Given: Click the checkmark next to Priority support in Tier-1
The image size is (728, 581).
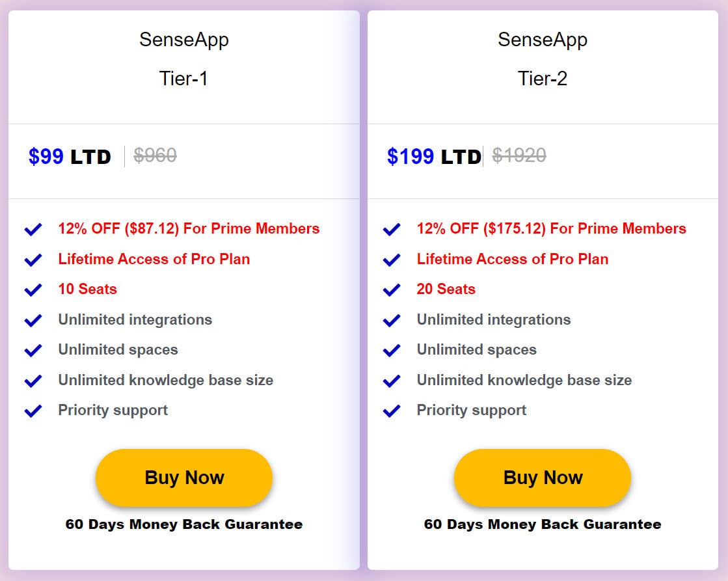Looking at the screenshot, I should 33,411.
